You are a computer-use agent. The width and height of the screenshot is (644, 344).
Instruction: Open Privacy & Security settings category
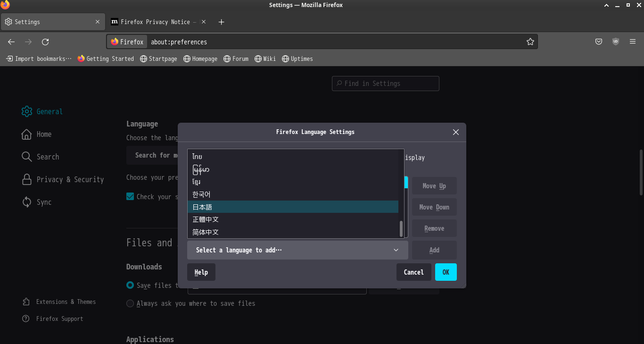pos(63,179)
